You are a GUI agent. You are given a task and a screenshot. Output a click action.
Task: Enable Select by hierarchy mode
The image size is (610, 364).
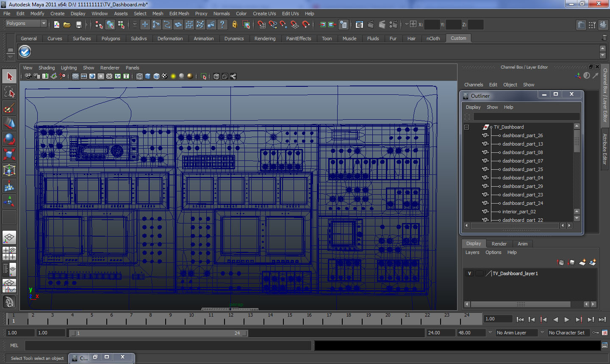(x=99, y=25)
